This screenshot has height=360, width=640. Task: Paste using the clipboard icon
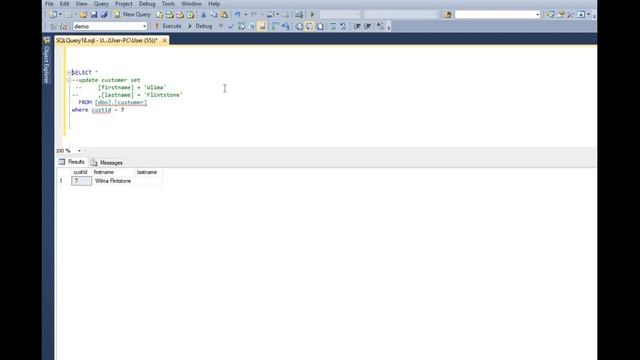[x=224, y=15]
